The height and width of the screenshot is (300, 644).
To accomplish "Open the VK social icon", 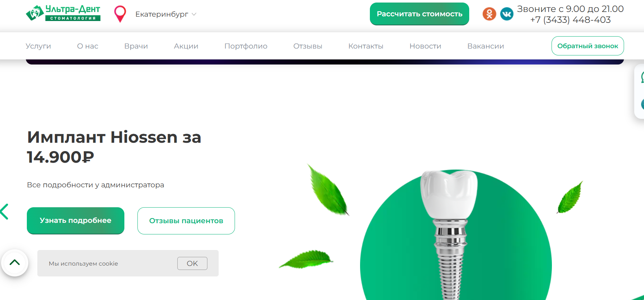I will click(x=507, y=14).
